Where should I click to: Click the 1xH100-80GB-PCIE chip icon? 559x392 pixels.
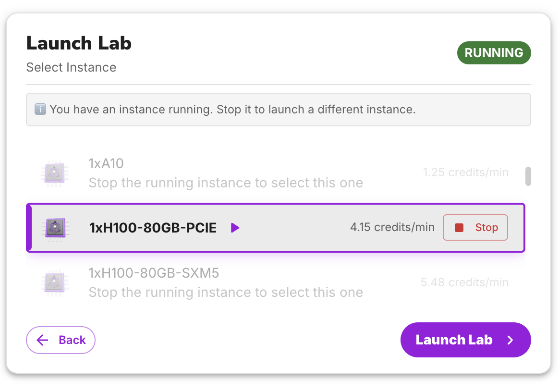(54, 228)
